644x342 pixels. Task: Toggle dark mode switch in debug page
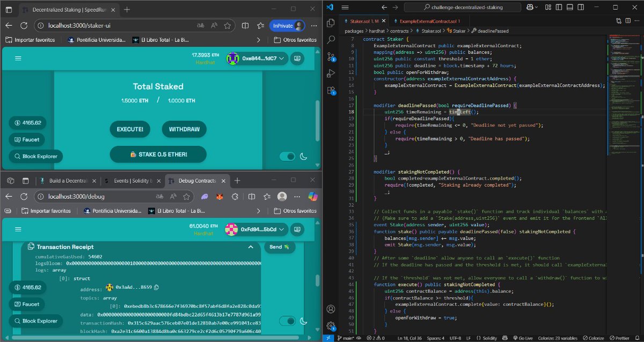point(288,321)
